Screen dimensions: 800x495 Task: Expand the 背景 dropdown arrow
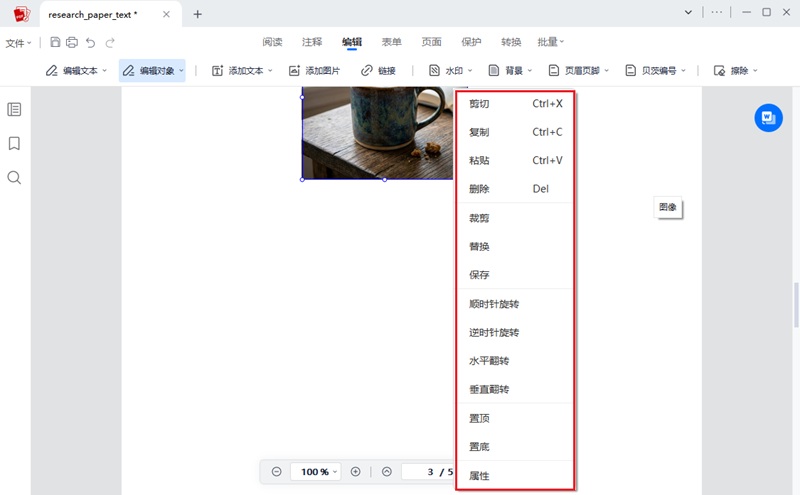(530, 71)
